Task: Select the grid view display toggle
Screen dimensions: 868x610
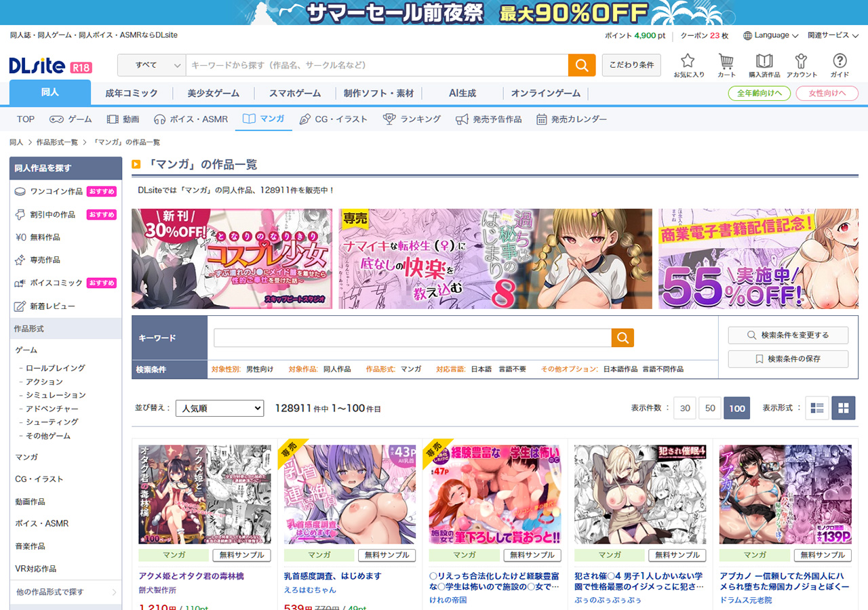Action: click(844, 408)
